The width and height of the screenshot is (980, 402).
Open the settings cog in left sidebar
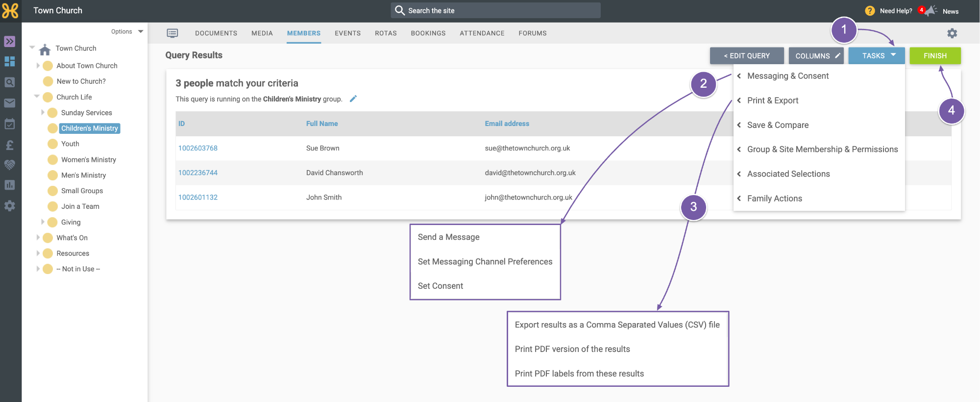tap(10, 206)
